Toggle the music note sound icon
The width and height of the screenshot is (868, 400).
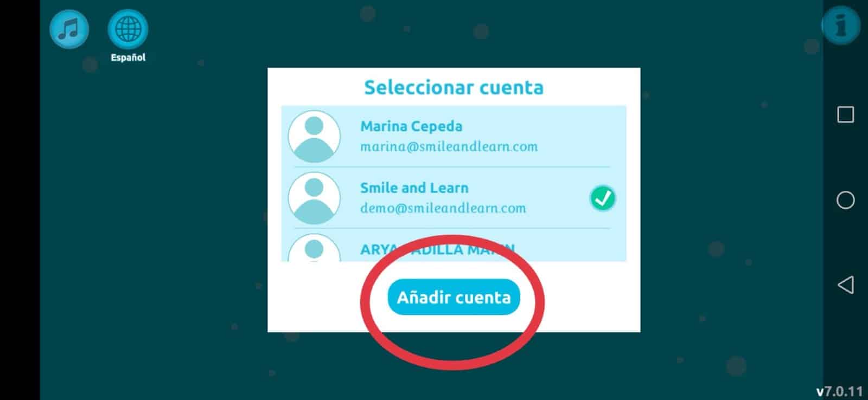click(69, 29)
